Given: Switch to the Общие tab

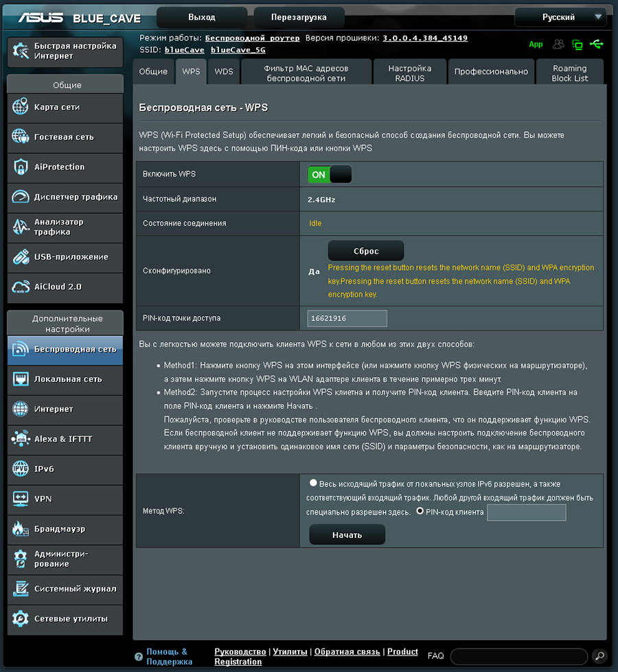Looking at the screenshot, I should click(x=153, y=71).
